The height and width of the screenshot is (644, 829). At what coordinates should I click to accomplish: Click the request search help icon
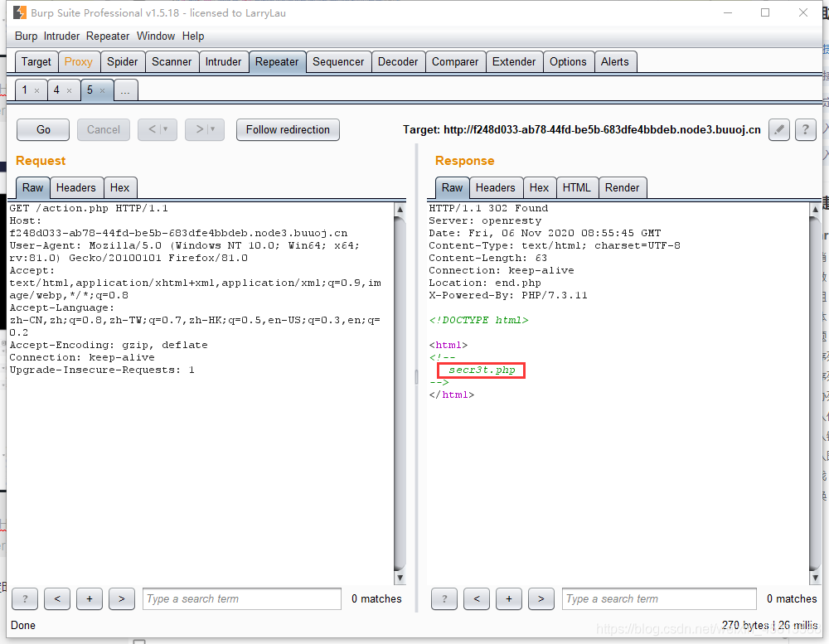pyautogui.click(x=25, y=599)
